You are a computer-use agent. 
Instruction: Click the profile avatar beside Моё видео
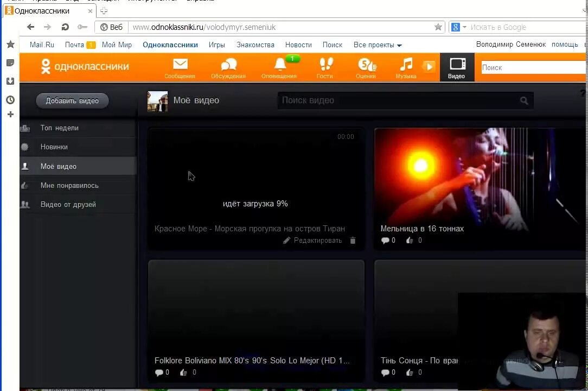(x=157, y=101)
